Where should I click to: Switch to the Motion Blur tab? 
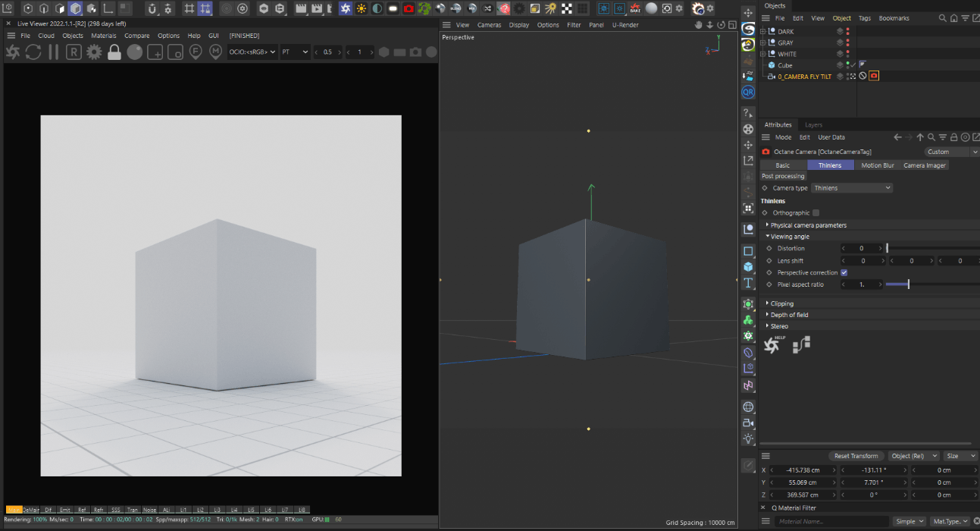877,165
